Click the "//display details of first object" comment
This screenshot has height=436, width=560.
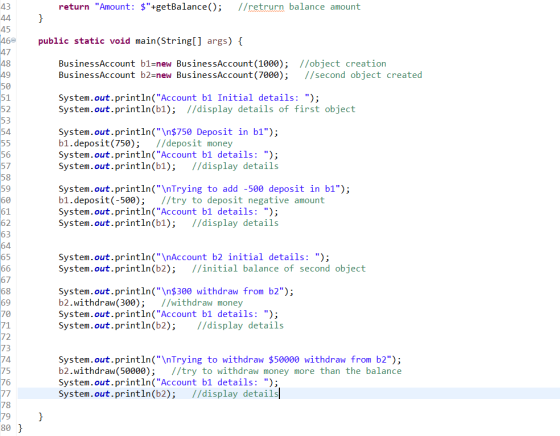tap(271, 109)
